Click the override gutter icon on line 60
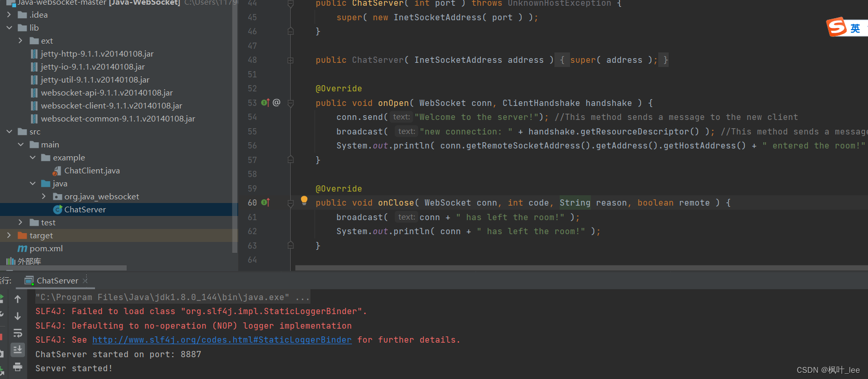 265,202
